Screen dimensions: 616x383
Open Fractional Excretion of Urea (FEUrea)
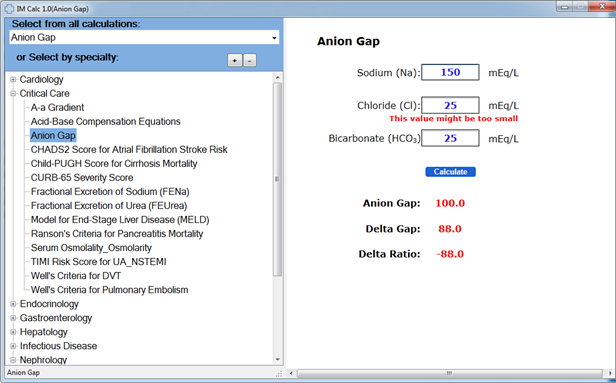click(x=109, y=206)
